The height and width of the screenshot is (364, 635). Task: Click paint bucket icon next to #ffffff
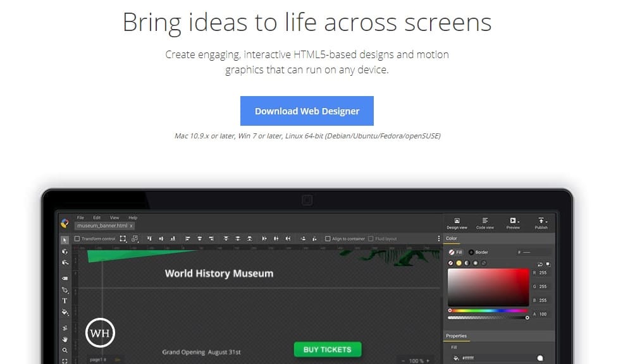pyautogui.click(x=456, y=358)
